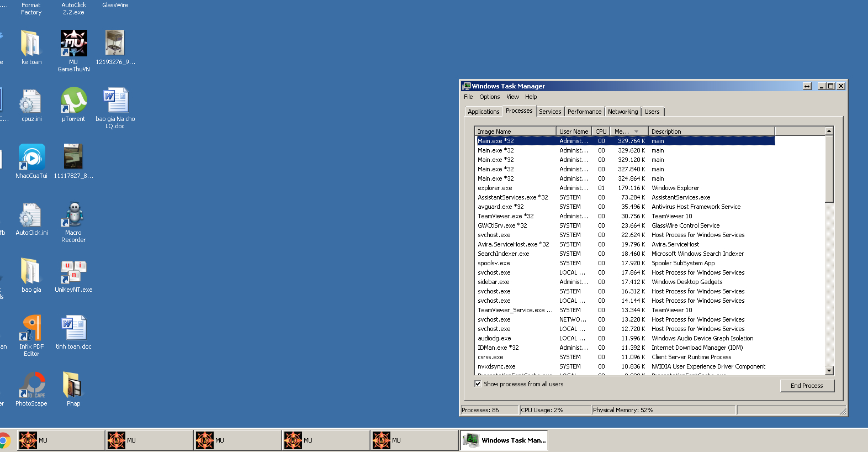The image size is (868, 452).
Task: Switch to Windows Task Manager taskbar button
Action: (504, 440)
